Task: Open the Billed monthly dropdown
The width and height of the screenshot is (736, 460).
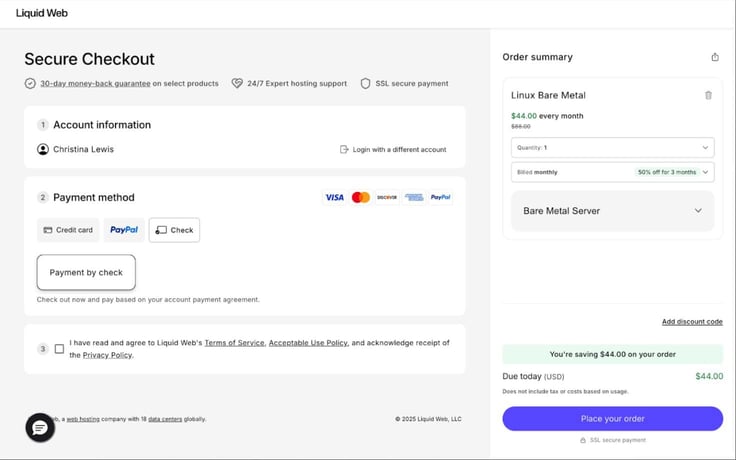Action: pyautogui.click(x=613, y=172)
